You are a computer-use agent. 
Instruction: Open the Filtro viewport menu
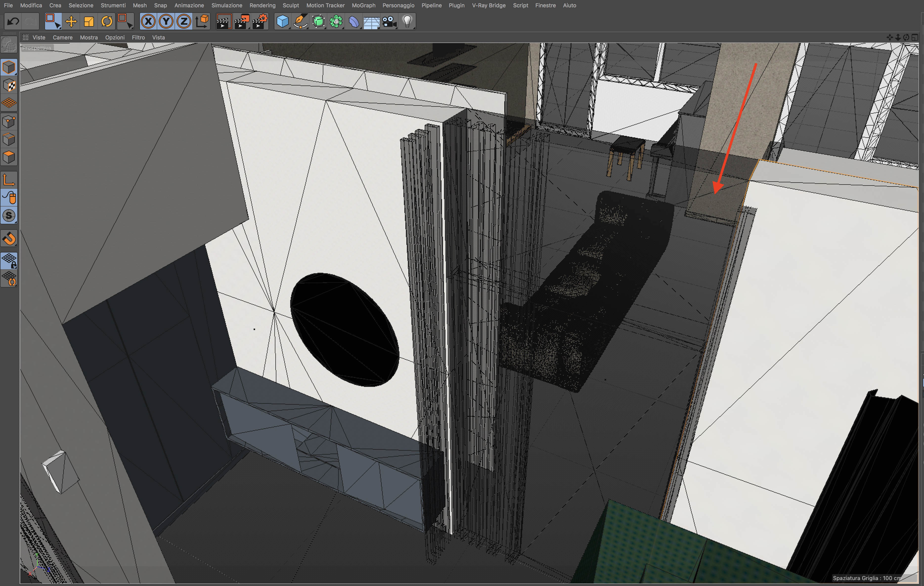(138, 38)
